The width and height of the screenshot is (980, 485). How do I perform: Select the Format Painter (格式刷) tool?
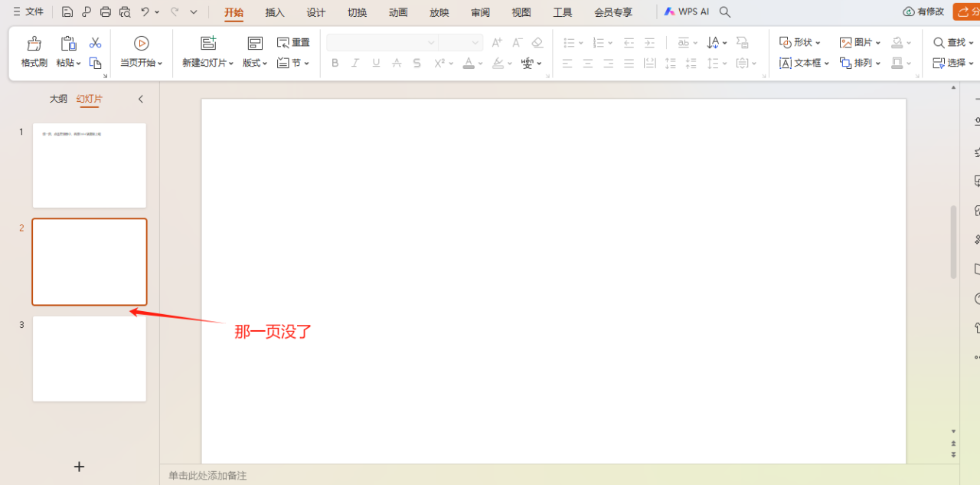33,52
